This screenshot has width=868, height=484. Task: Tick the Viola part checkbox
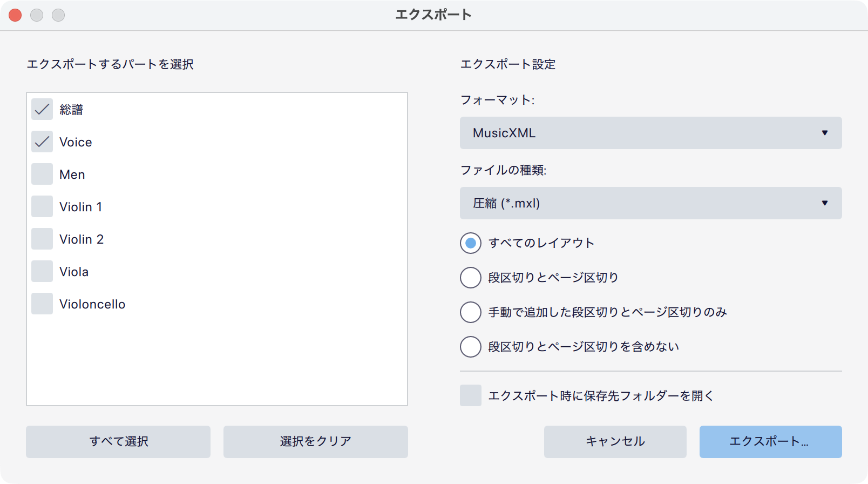pyautogui.click(x=42, y=272)
